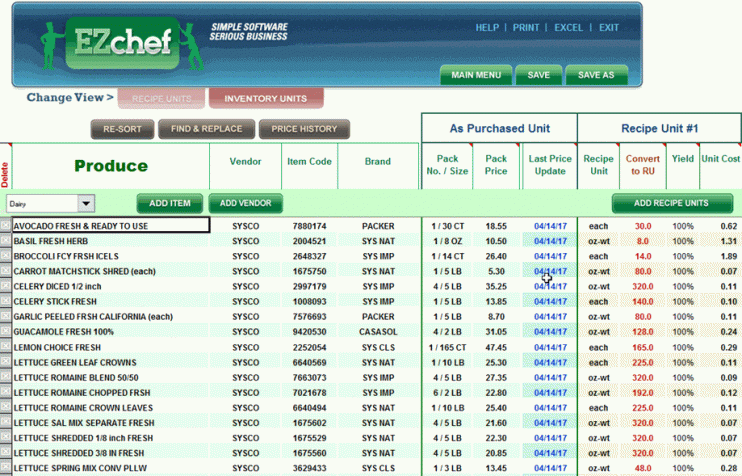Select the AVOCADO FRESH & READY TO USE cell

pos(111,226)
